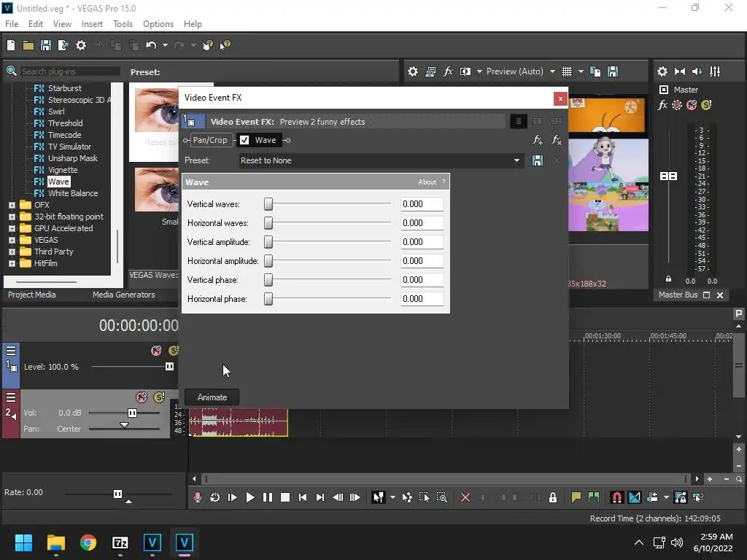The height and width of the screenshot is (560, 747).
Task: Select the Vignette plug-in
Action: (63, 170)
